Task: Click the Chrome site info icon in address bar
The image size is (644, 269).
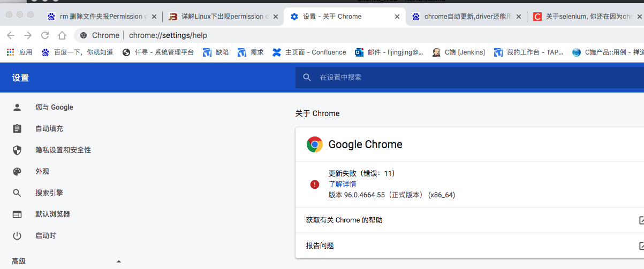Action: pos(84,35)
